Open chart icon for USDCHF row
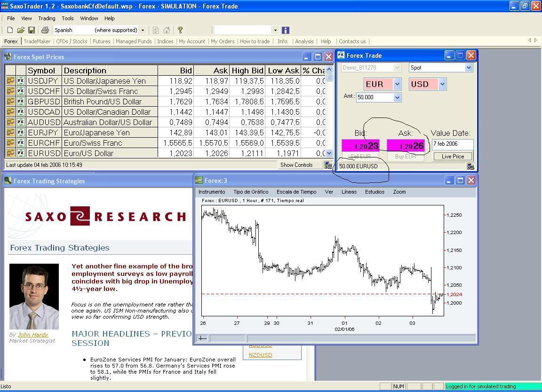 10,91
